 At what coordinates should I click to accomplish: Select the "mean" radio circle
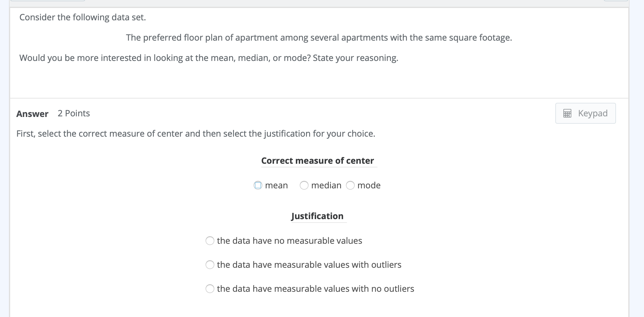click(x=258, y=185)
